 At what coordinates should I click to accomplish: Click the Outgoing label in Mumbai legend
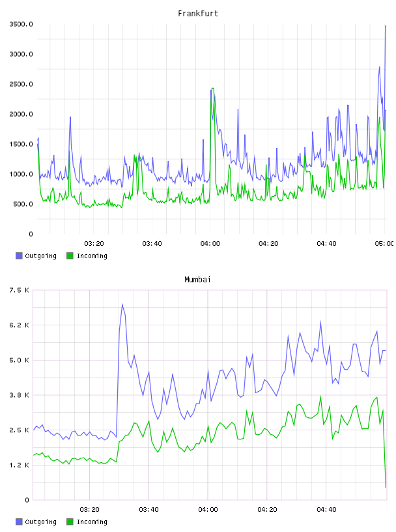[40, 522]
